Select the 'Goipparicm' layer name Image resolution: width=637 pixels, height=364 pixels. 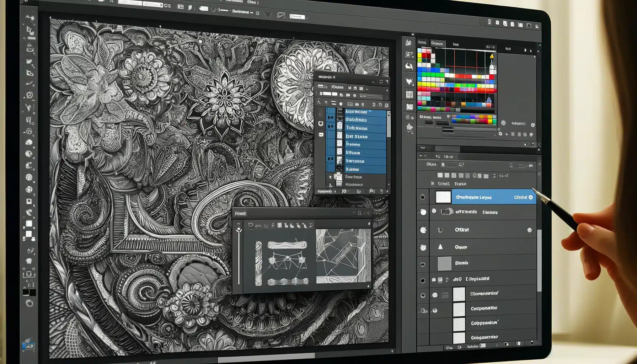(x=485, y=323)
